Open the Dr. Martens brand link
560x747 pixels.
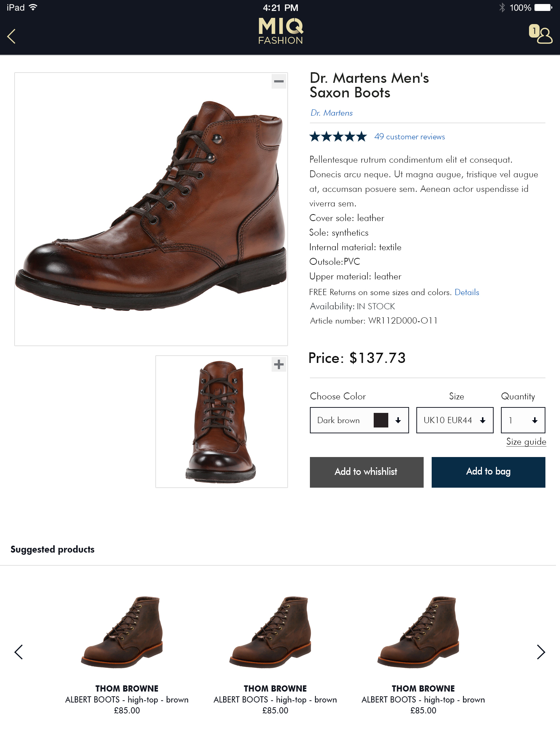[x=331, y=113]
